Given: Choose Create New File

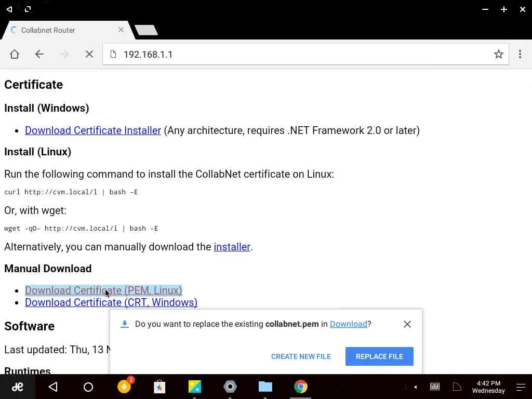Looking at the screenshot, I should (301, 356).
